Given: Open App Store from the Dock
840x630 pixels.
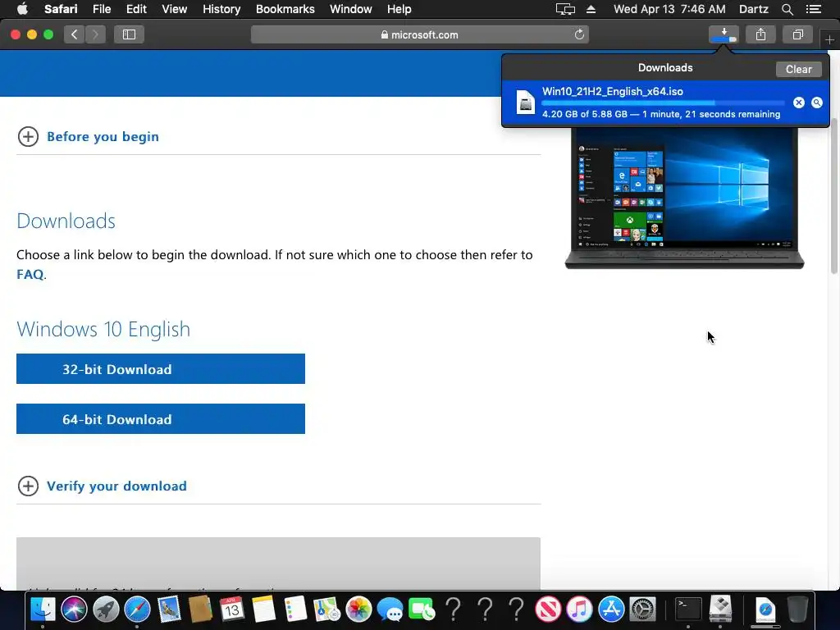Looking at the screenshot, I should [x=610, y=609].
